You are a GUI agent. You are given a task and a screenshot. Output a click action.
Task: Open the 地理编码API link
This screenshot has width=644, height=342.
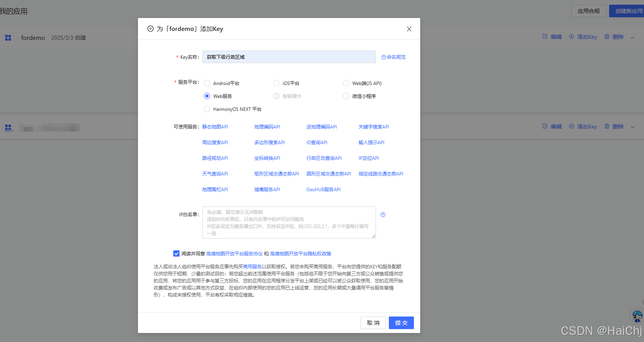(267, 127)
